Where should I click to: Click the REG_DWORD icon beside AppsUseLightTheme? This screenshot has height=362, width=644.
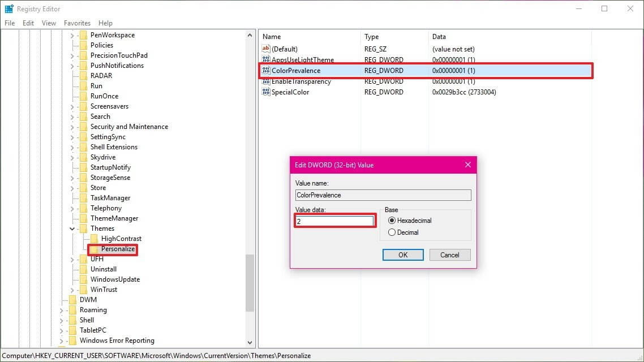266,59
